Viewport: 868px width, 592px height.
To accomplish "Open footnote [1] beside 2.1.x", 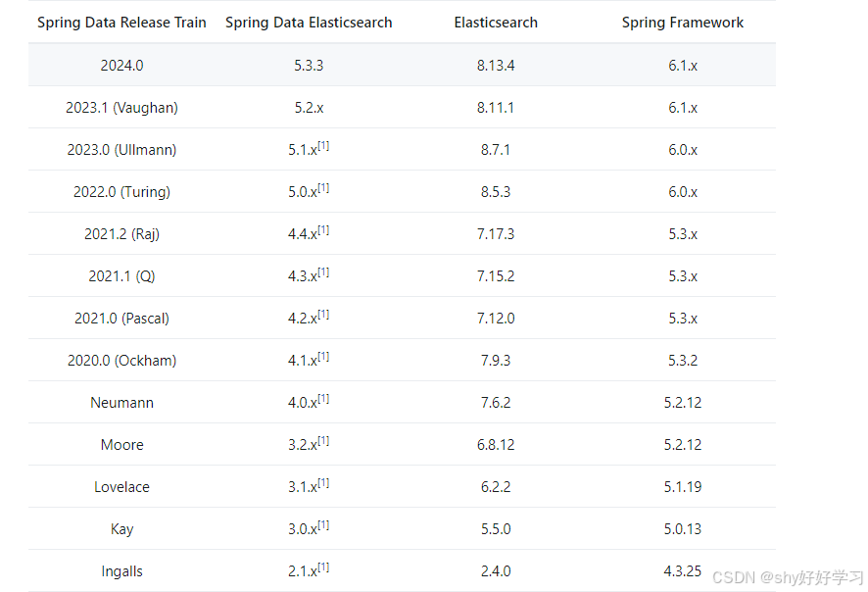I will (323, 567).
